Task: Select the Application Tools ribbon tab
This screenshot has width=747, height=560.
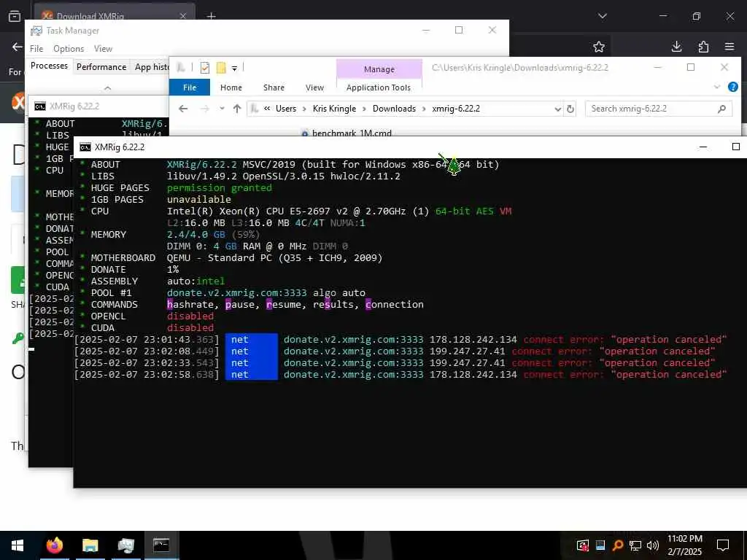Action: pos(379,87)
